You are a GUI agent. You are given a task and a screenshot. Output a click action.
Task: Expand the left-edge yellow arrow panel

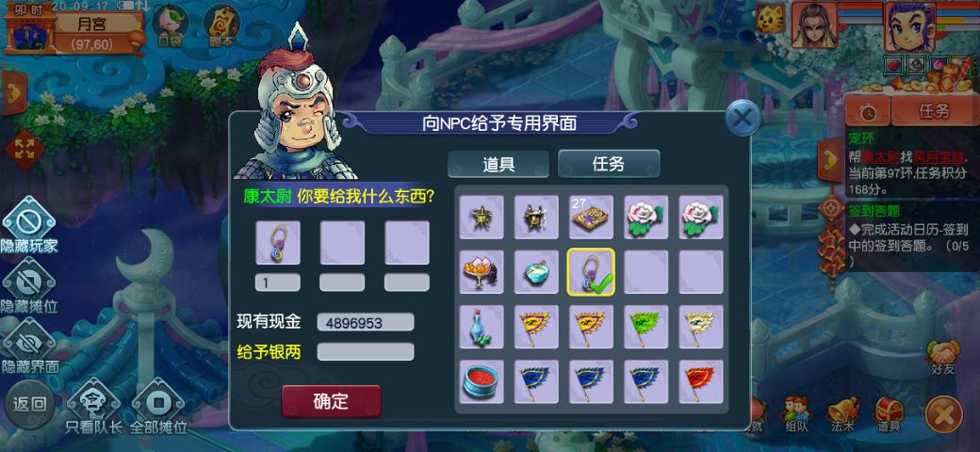click(x=13, y=93)
